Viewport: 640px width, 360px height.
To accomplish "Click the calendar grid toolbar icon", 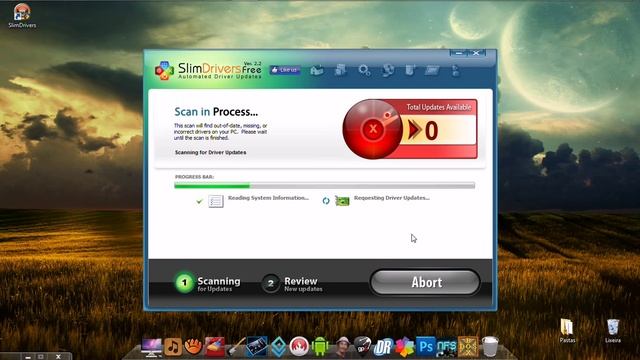I will pos(432,71).
